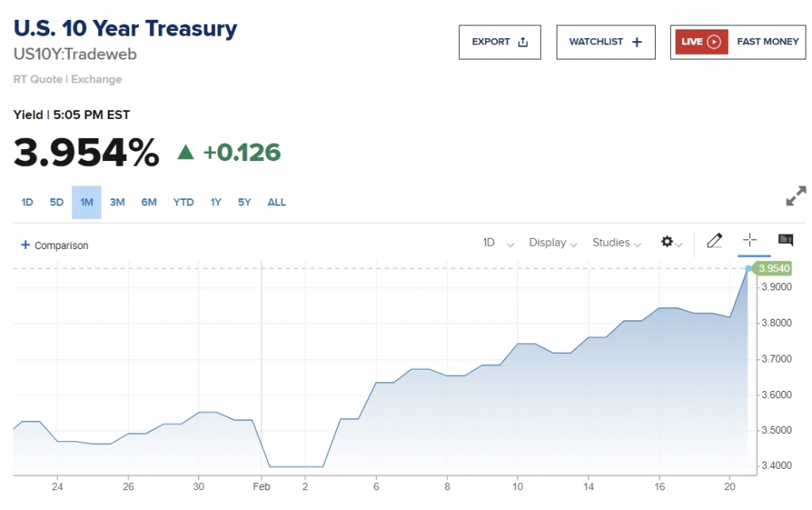Click the FAST MONEY link
812x510 pixels.
[x=767, y=42]
